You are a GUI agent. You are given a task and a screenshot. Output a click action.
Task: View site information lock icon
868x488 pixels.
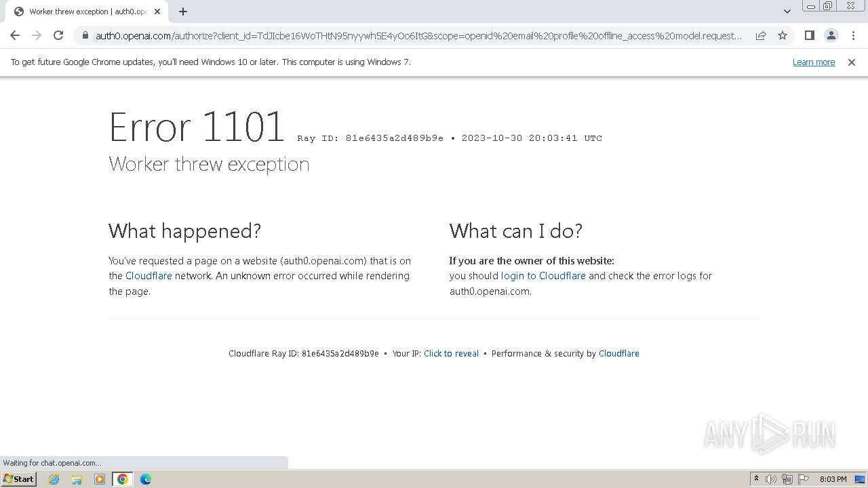click(x=85, y=35)
